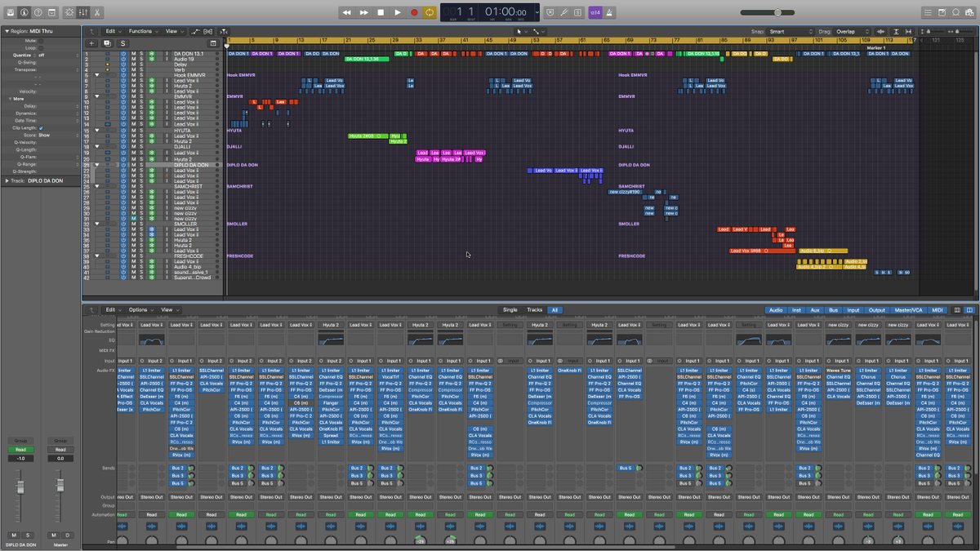Toggle the yellow Cycle mode button

tap(430, 12)
